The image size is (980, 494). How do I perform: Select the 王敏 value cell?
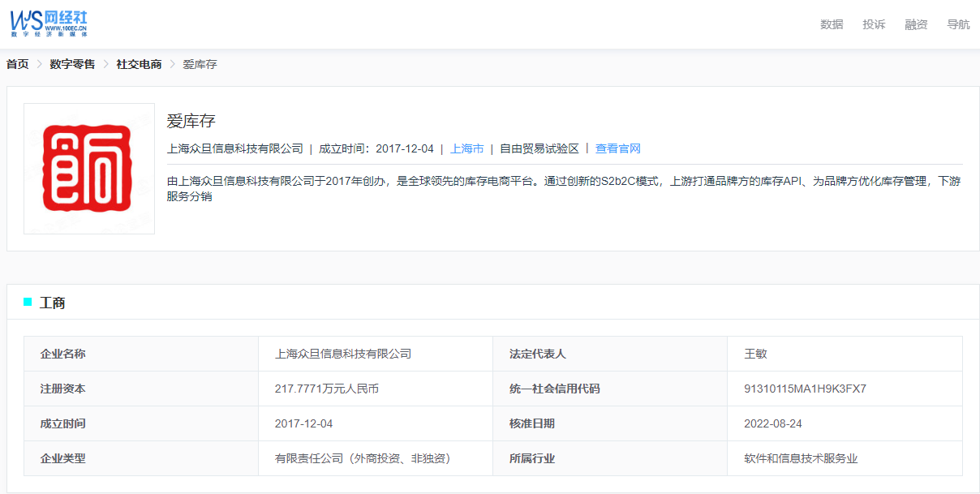pyautogui.click(x=845, y=354)
